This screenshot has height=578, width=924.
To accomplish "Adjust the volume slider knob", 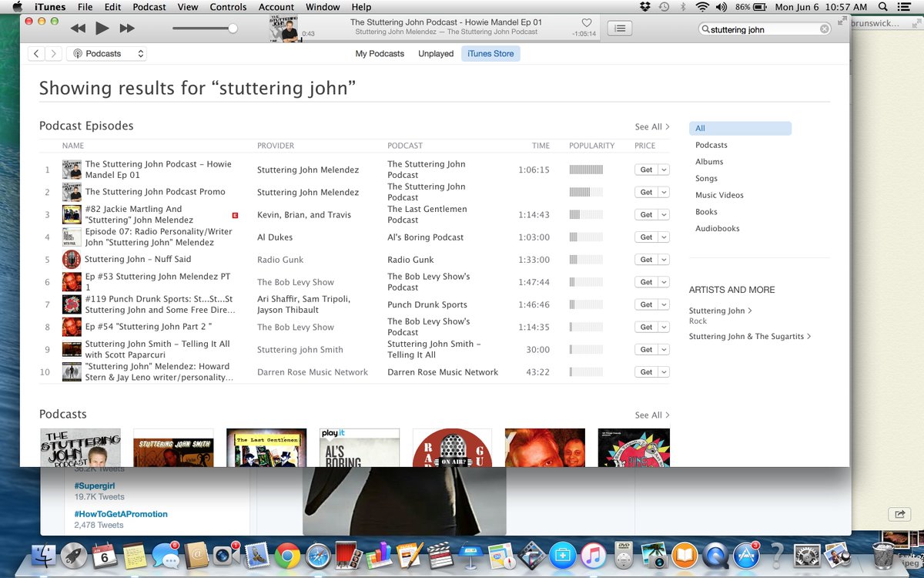I will coord(233,29).
